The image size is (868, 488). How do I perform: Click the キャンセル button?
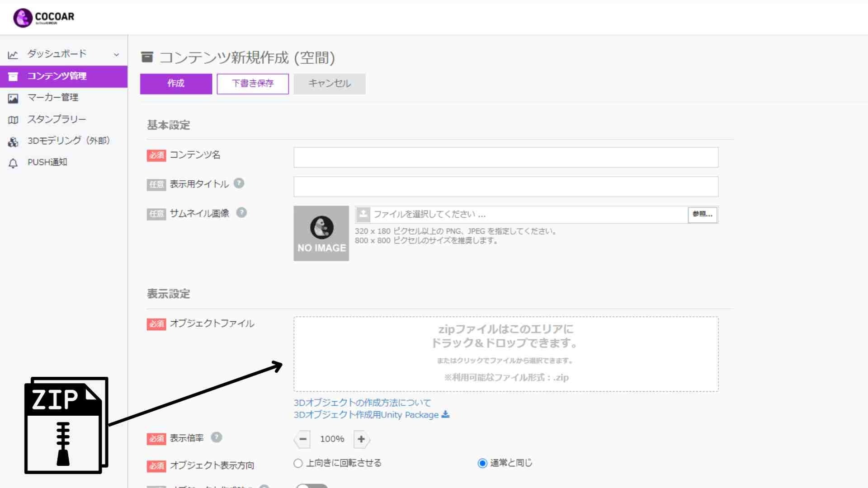[x=330, y=84]
